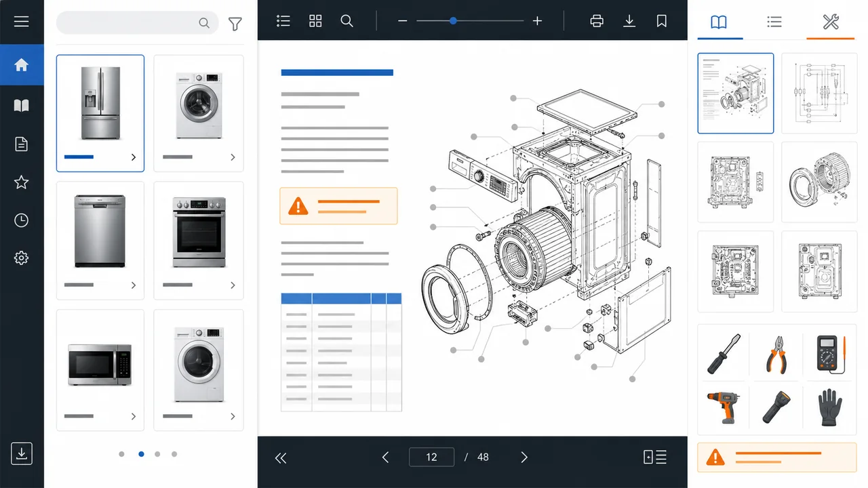The height and width of the screenshot is (488, 868).
Task: Print the manual page
Action: 597,21
